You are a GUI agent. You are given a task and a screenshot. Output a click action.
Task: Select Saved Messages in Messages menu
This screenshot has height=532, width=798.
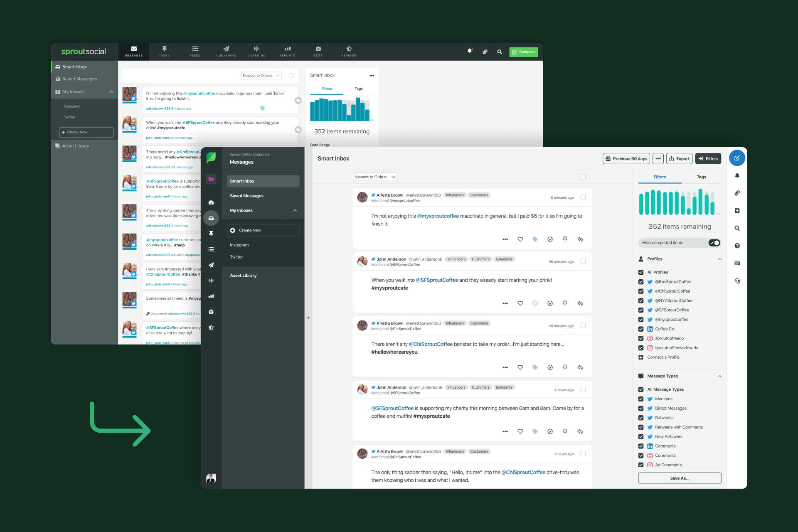point(246,196)
